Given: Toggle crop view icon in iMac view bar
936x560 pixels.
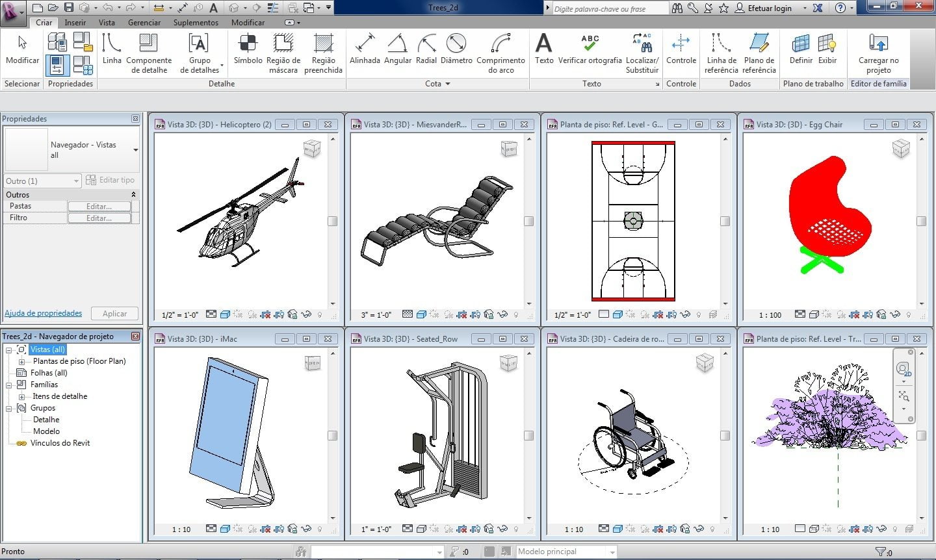Looking at the screenshot, I should pyautogui.click(x=265, y=529).
